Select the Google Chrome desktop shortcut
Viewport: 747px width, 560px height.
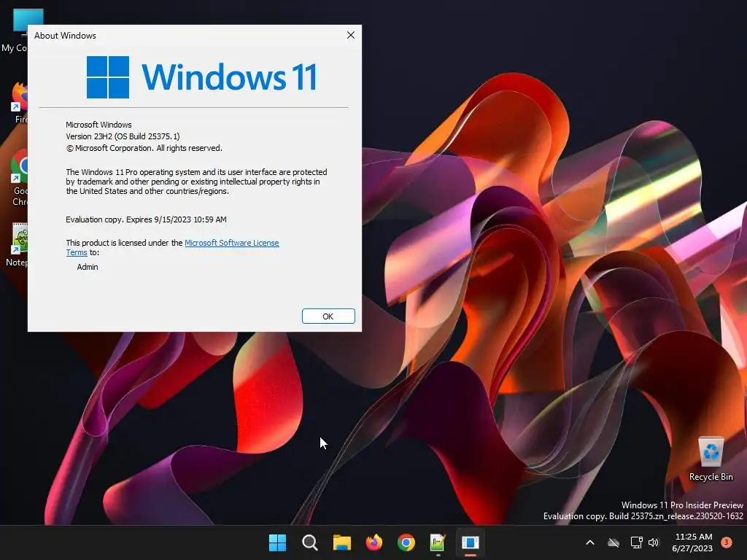(18, 177)
